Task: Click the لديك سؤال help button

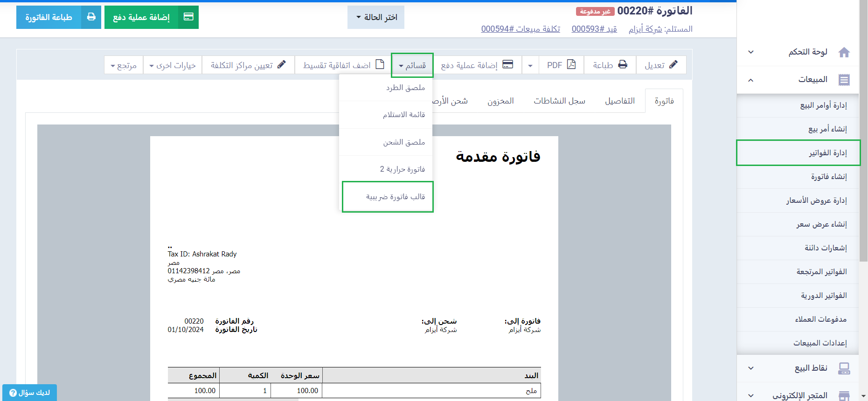Action: pyautogui.click(x=29, y=393)
